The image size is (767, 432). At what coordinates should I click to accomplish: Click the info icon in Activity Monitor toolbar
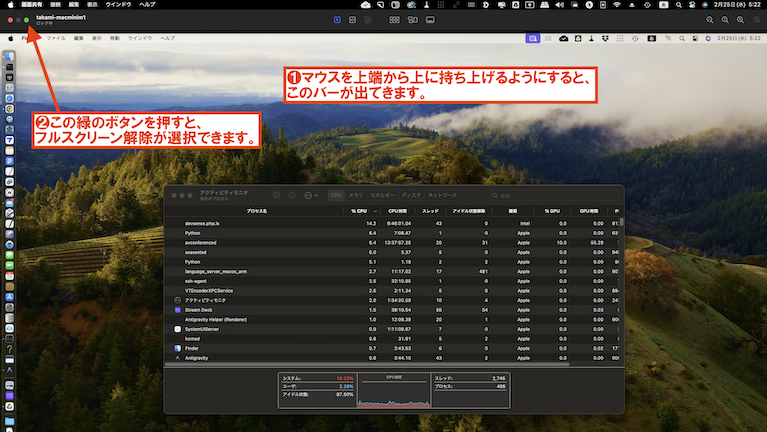coord(291,195)
